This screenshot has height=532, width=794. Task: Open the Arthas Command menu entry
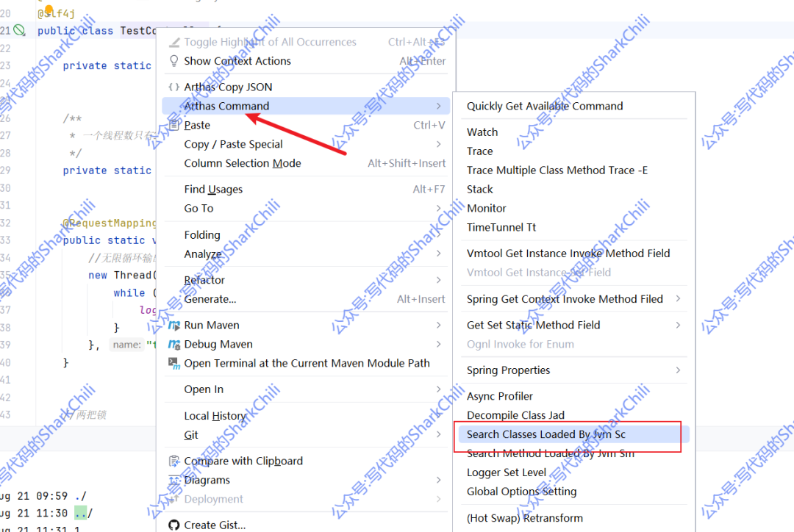306,106
